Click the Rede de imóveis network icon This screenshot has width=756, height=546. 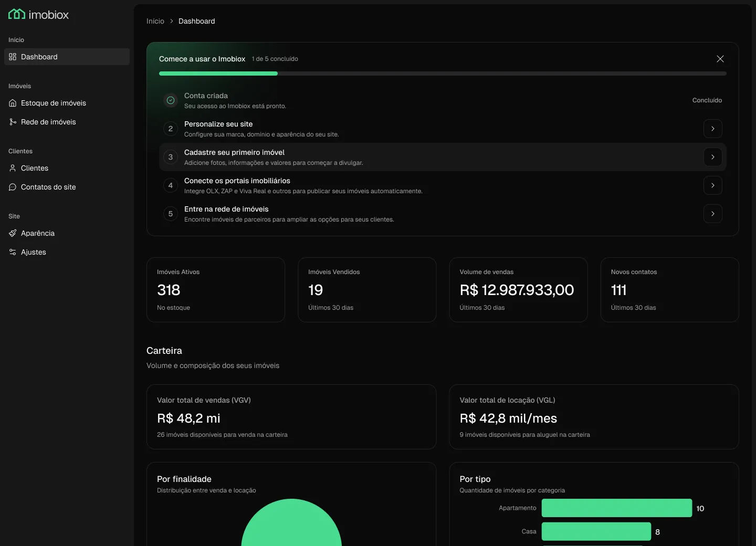point(13,122)
